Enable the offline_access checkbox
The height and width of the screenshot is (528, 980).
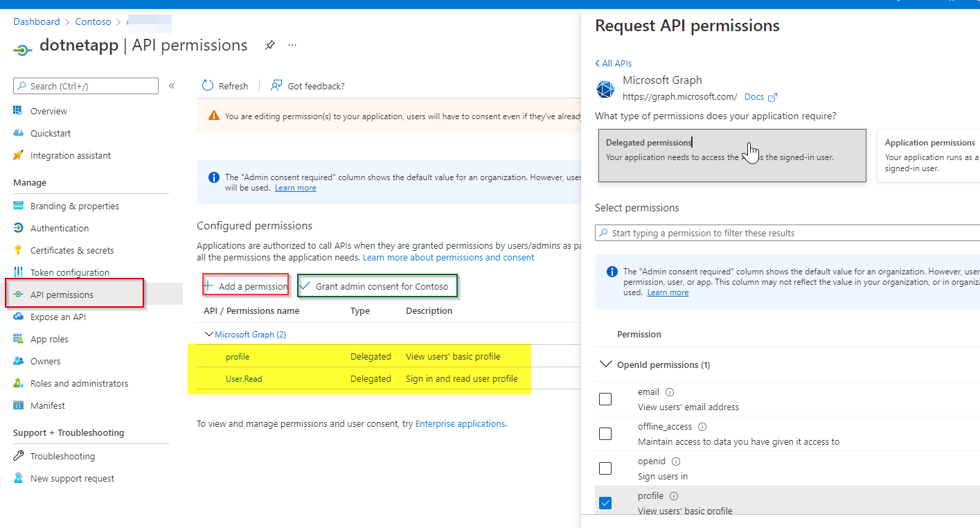605,434
